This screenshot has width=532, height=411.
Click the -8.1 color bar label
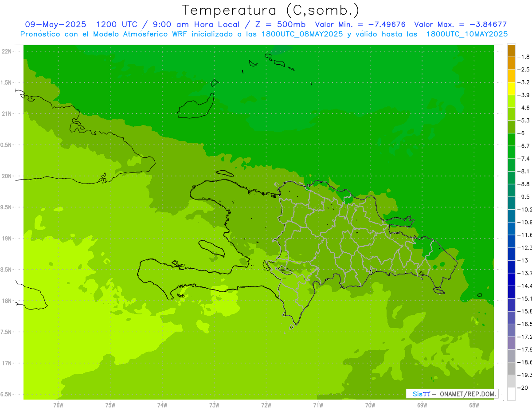pyautogui.click(x=524, y=172)
